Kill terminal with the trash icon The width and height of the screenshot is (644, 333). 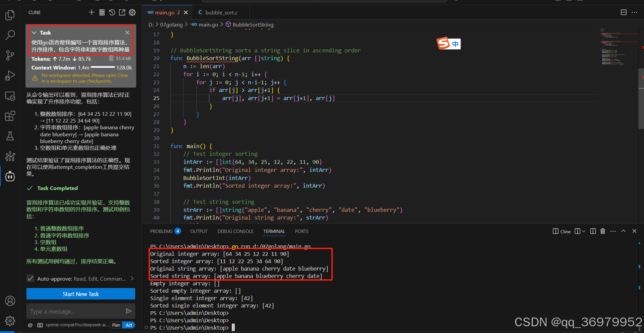click(x=603, y=231)
